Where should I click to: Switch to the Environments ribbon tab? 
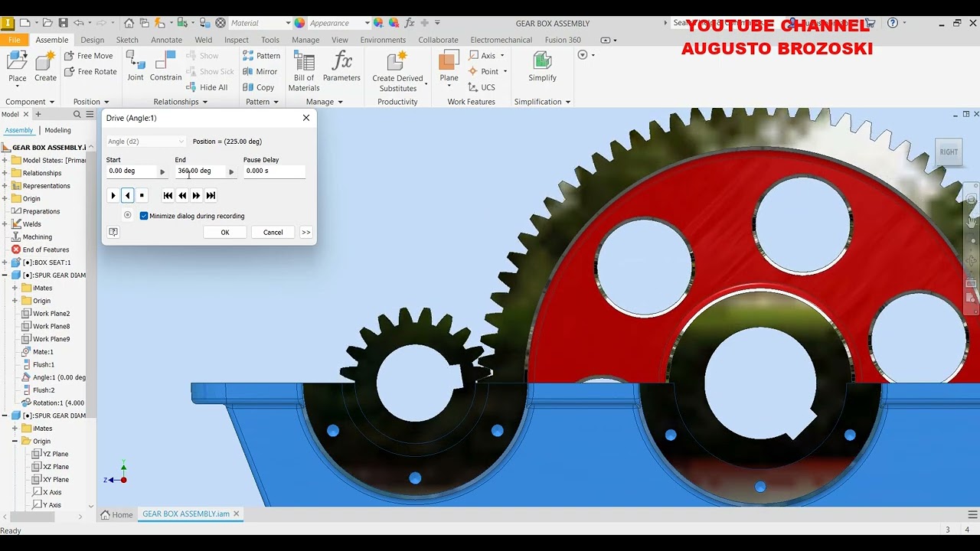point(383,40)
